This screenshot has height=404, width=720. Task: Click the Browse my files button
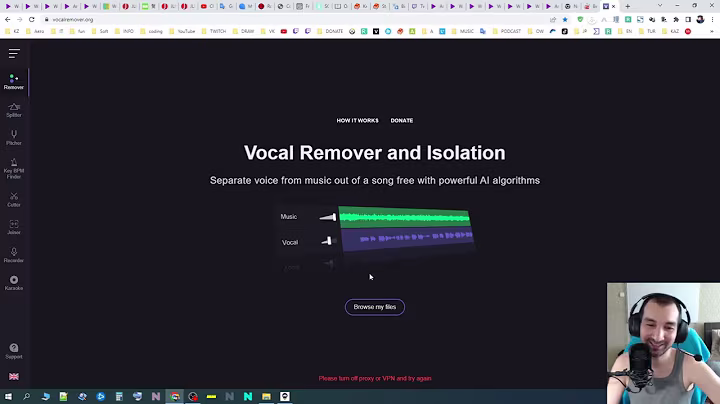point(375,307)
